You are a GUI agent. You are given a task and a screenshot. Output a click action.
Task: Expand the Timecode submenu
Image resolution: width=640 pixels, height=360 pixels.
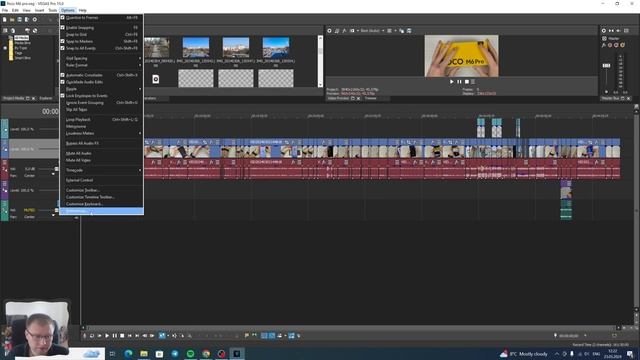click(101, 170)
